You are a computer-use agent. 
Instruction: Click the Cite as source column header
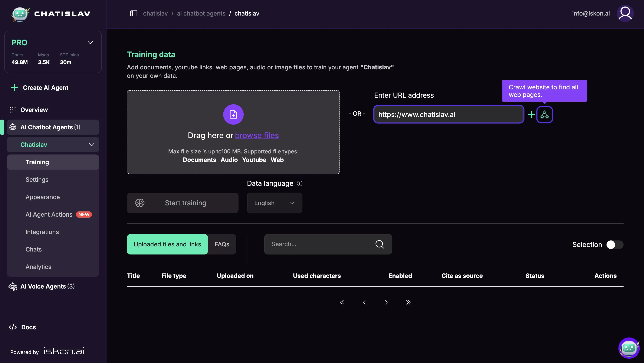[462, 276]
